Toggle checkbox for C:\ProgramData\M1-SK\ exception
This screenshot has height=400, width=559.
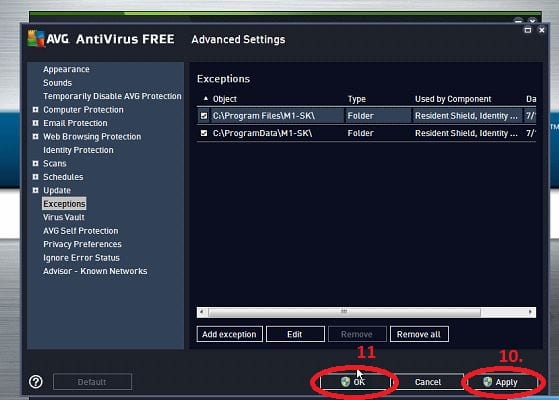[204, 133]
